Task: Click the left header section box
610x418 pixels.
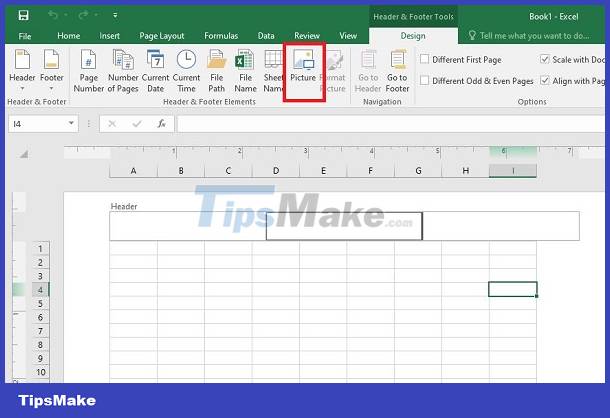Action: point(188,226)
